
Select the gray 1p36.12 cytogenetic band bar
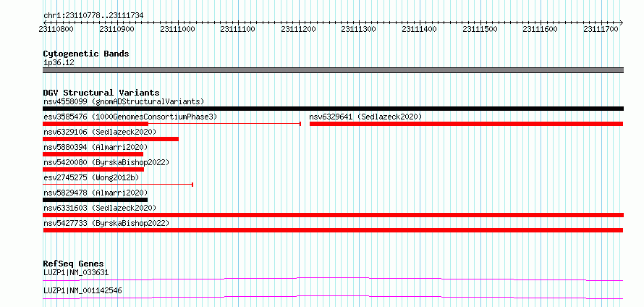click(333, 70)
